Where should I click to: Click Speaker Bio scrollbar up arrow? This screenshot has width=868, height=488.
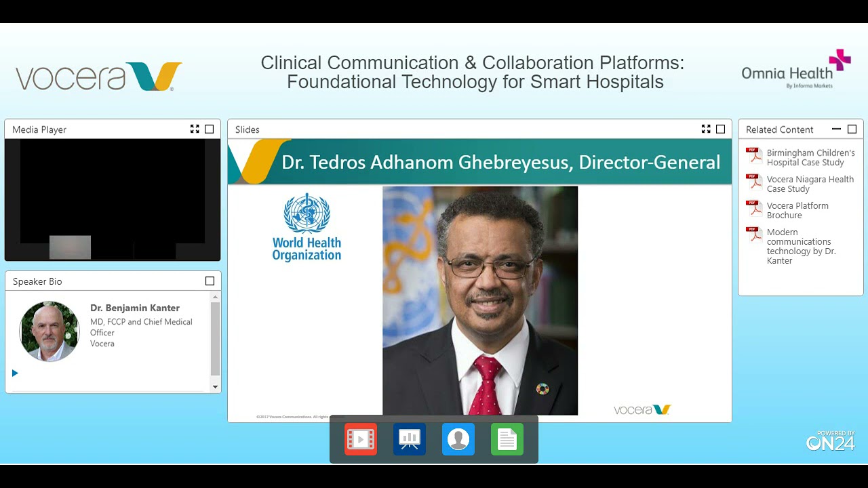click(x=216, y=297)
